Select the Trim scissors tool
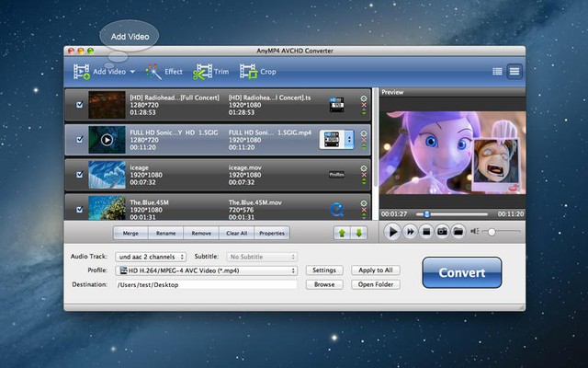This screenshot has height=368, width=588. pyautogui.click(x=210, y=71)
